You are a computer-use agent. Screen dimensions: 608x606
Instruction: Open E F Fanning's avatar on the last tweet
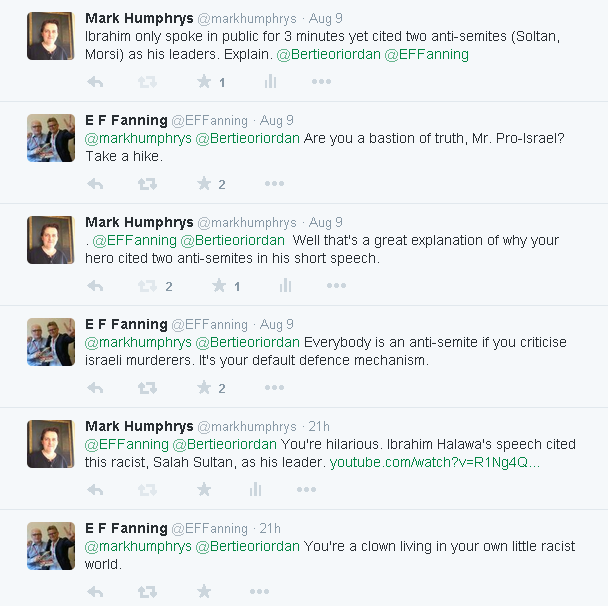[50, 547]
